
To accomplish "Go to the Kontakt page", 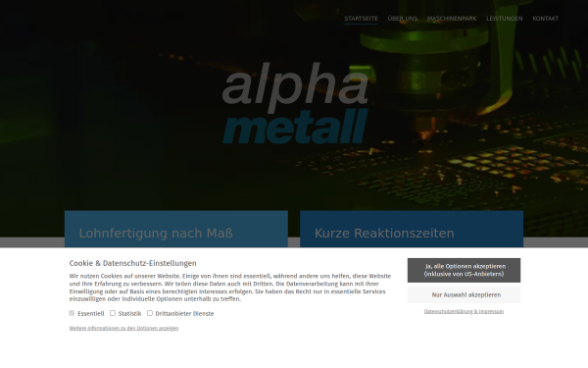I will [x=545, y=19].
